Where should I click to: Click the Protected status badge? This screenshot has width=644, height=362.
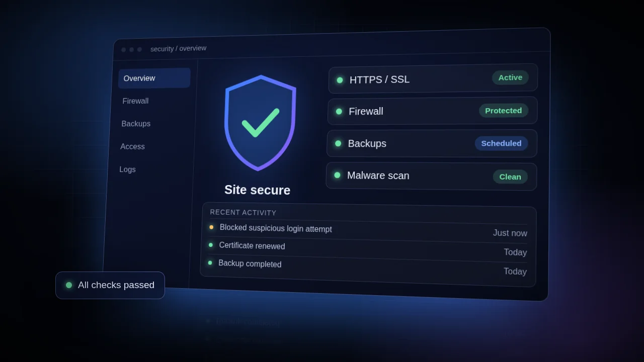point(504,111)
